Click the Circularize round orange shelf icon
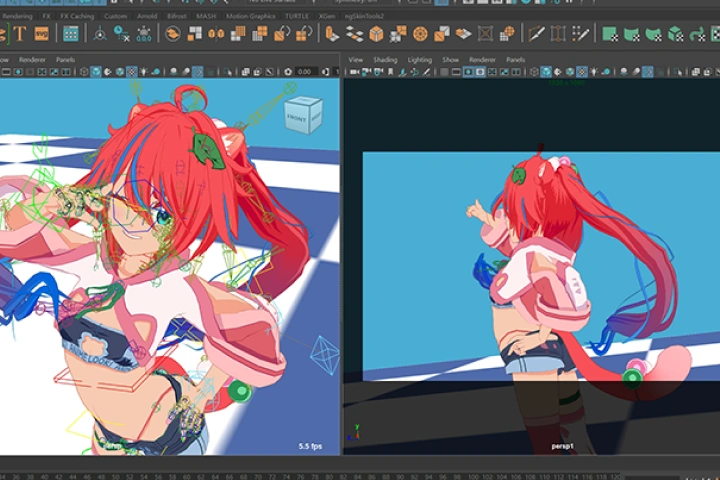720x480 pixels. pos(420,34)
